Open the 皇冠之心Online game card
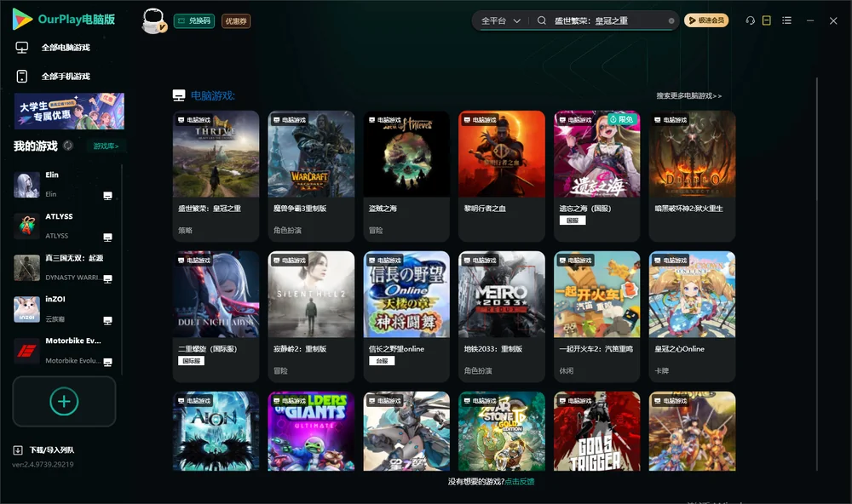This screenshot has width=852, height=504. [692, 317]
